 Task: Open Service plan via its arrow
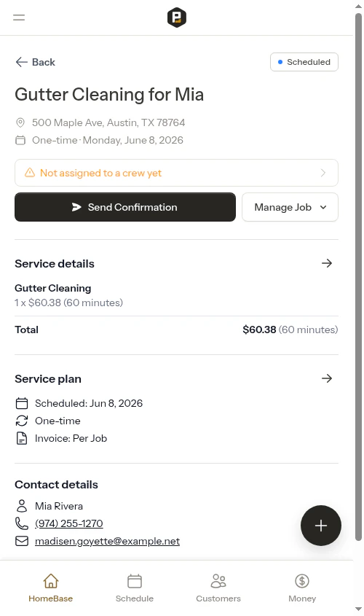click(x=327, y=378)
